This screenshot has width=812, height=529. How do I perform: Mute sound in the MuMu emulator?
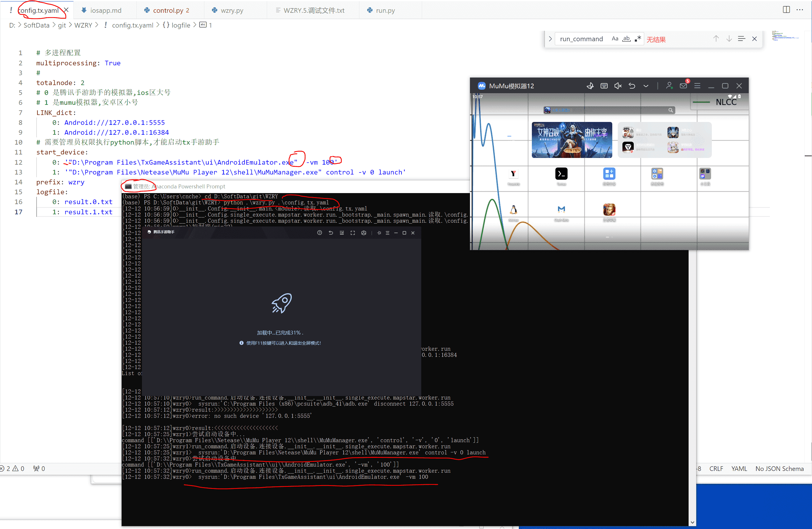(x=618, y=86)
